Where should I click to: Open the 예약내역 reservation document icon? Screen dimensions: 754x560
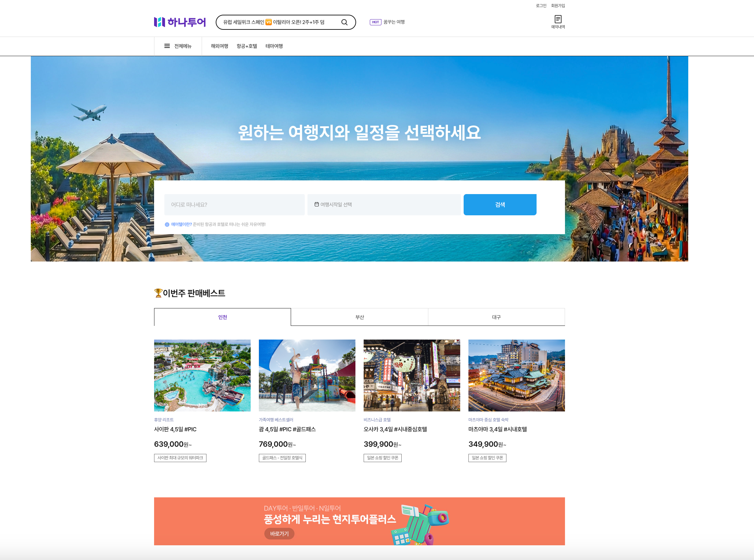pos(558,19)
